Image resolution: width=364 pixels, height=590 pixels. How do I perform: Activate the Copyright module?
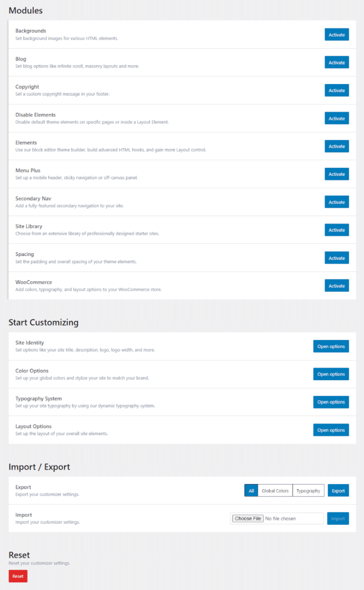click(336, 90)
